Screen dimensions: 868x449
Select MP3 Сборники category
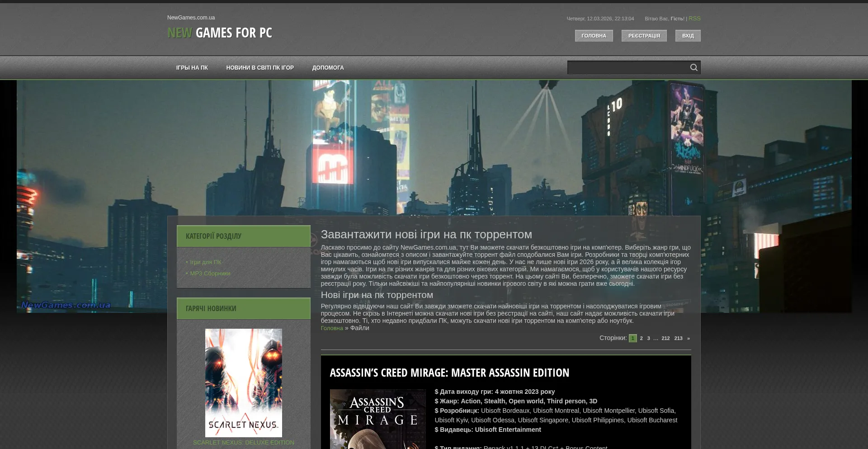click(x=210, y=274)
